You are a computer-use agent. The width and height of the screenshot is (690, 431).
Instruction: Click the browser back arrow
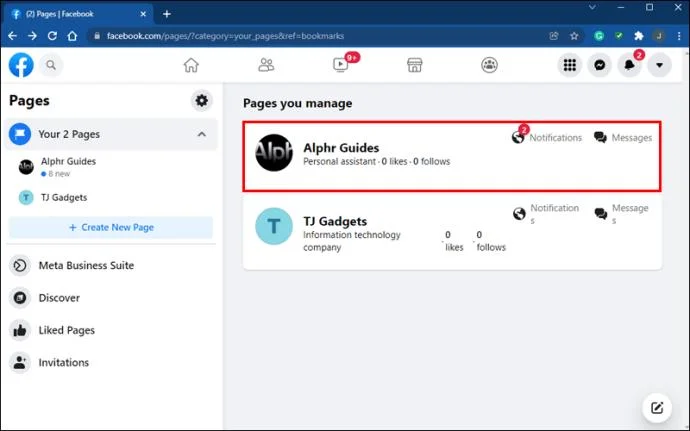point(12,36)
